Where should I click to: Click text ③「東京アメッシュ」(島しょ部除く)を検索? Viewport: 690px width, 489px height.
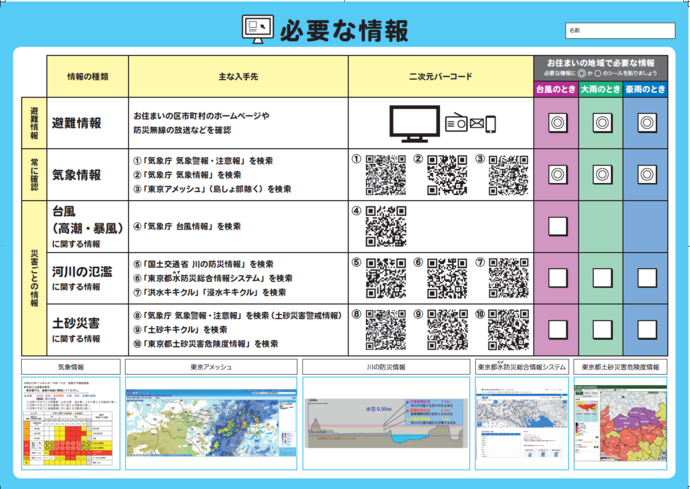(x=212, y=189)
